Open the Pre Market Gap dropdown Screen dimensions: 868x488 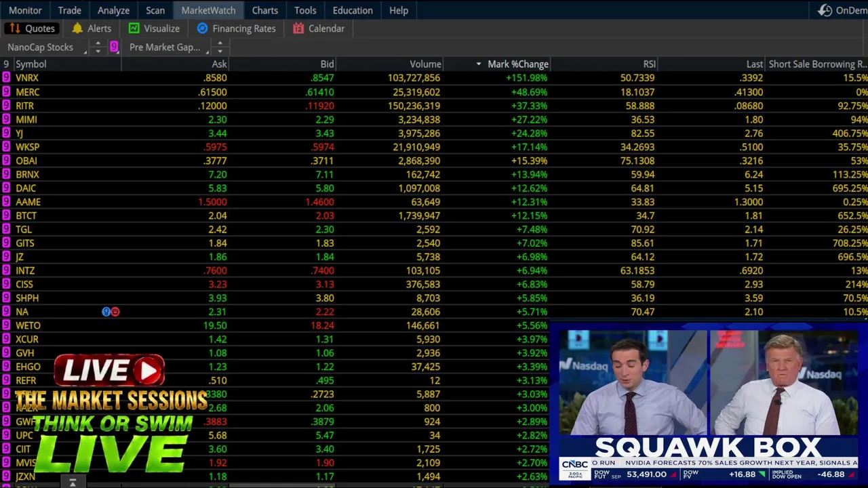[x=165, y=47]
